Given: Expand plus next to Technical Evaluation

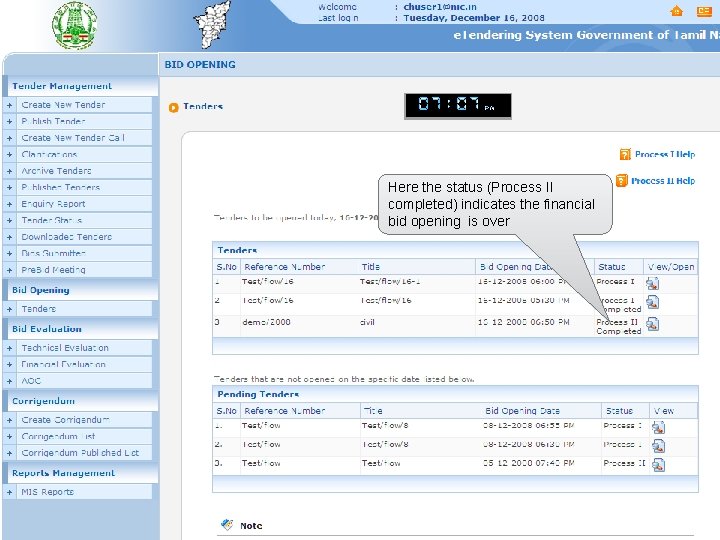Looking at the screenshot, I should click(x=9, y=349).
